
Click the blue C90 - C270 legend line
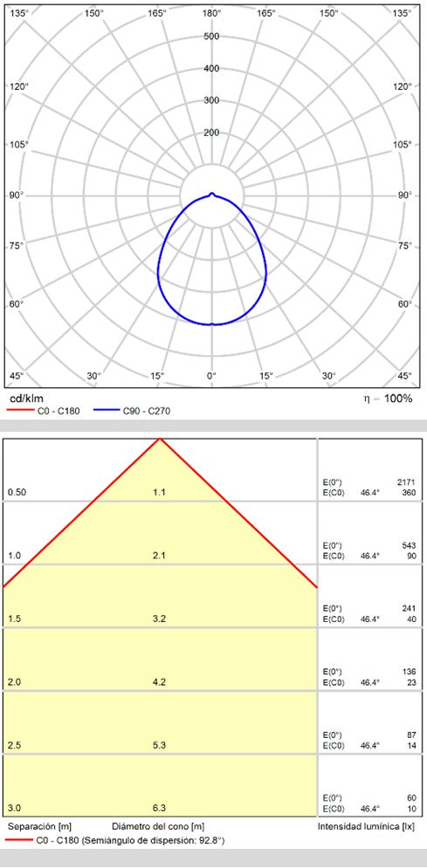107,411
